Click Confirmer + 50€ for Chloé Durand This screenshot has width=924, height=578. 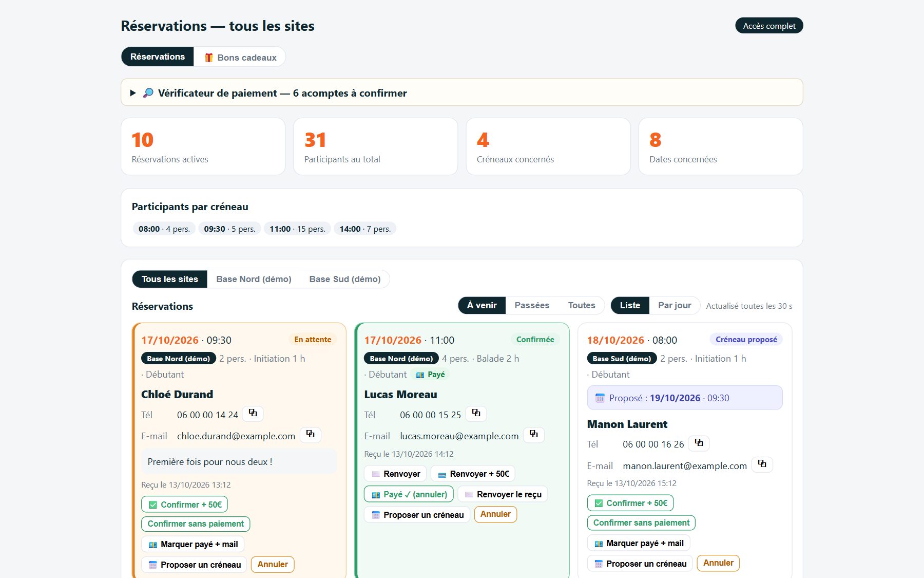click(184, 505)
